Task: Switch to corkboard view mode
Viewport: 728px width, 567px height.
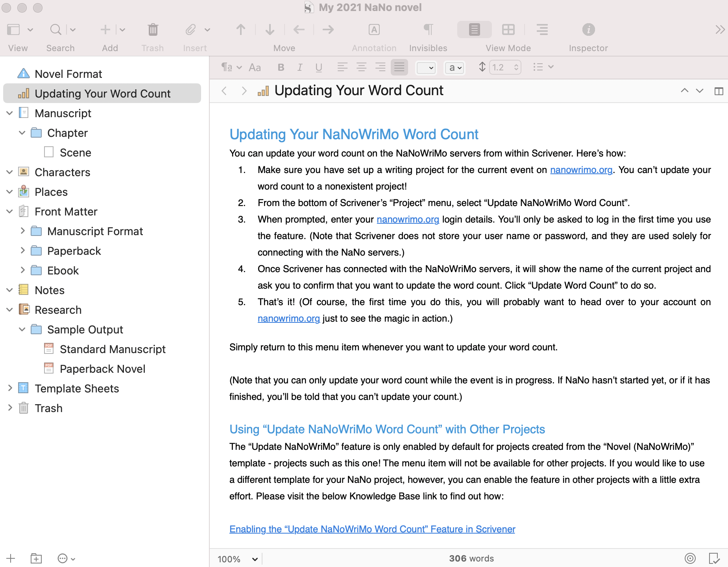Action: tap(508, 29)
